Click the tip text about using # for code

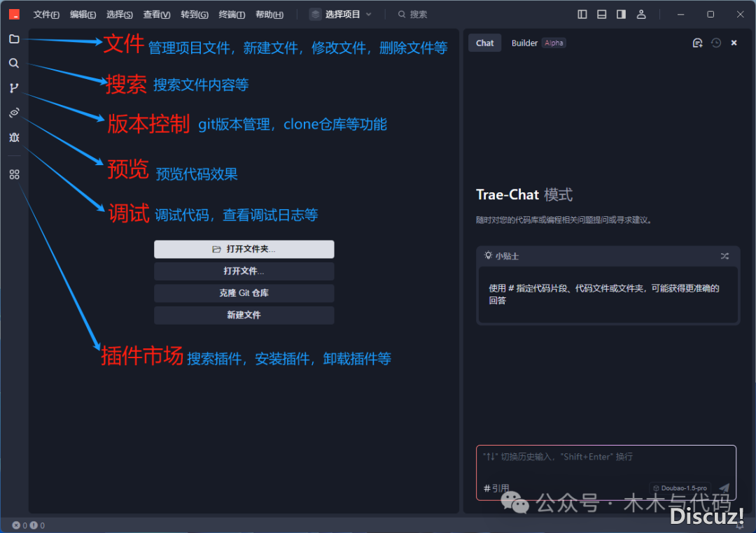click(603, 294)
